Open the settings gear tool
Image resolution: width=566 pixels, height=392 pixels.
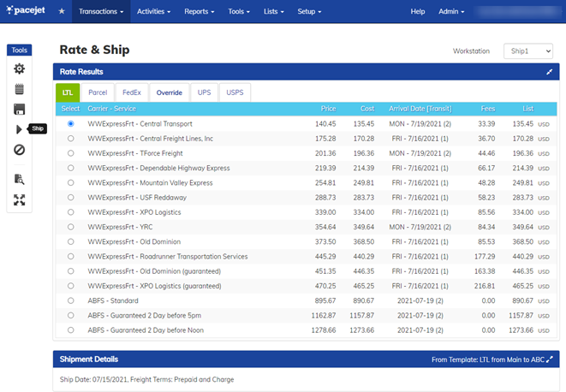19,68
